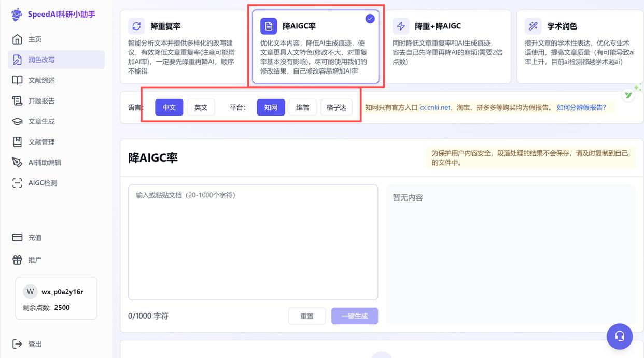Open the 文章生成 tool
Viewport: 644px width, 358px height.
[44, 121]
